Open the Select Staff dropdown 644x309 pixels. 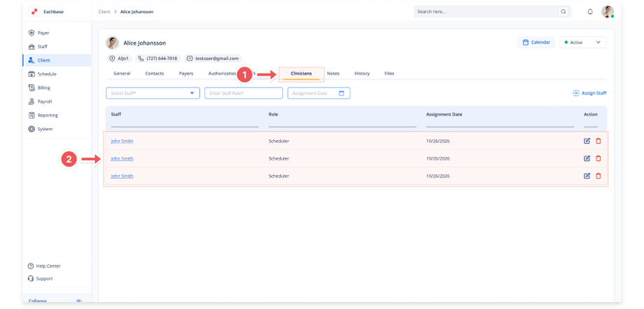[153, 93]
